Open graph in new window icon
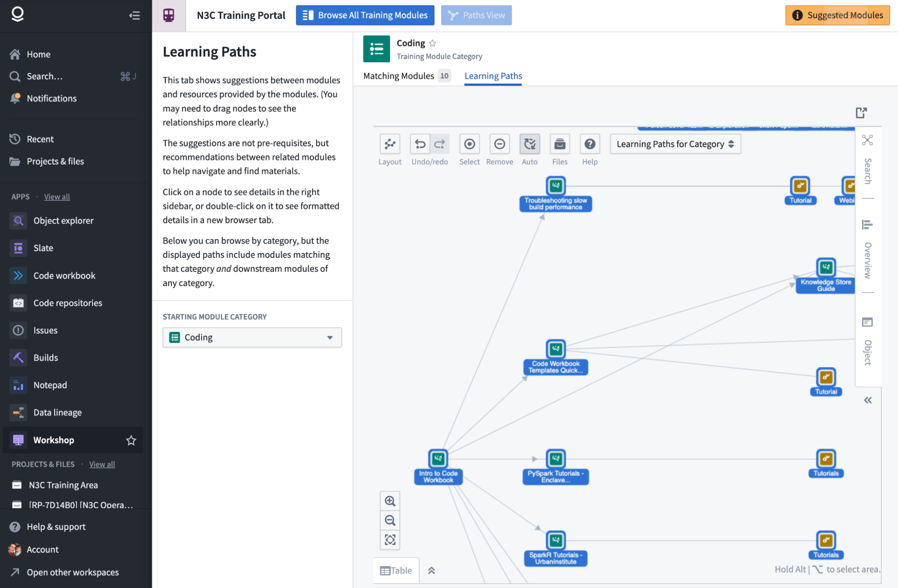The height and width of the screenshot is (588, 898). point(861,113)
